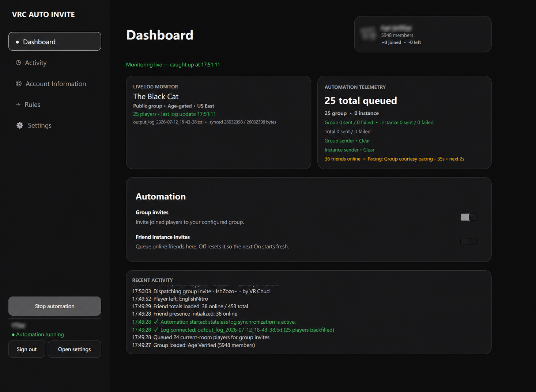This screenshot has height=392, width=536.
Task: Click the Automation started log entry
Action: (x=214, y=322)
